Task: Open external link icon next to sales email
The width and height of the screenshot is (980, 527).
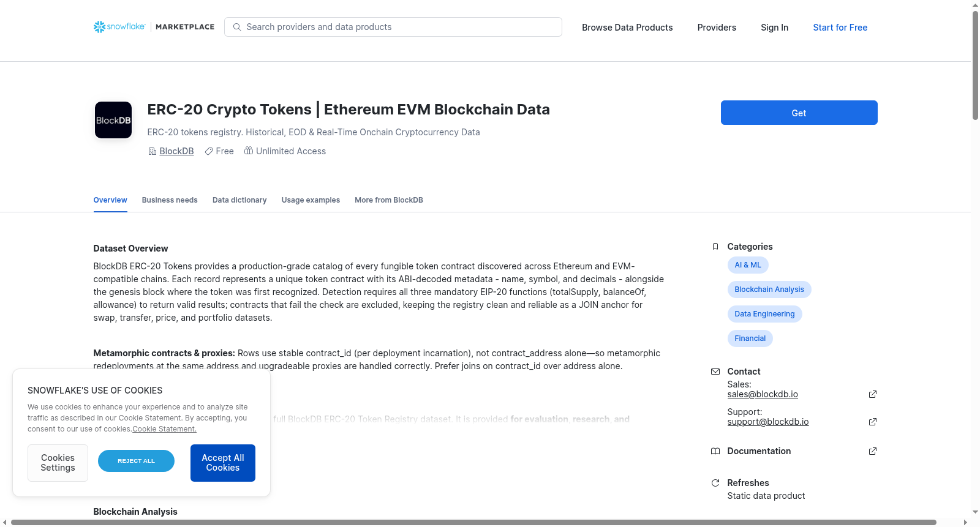Action: pyautogui.click(x=873, y=394)
